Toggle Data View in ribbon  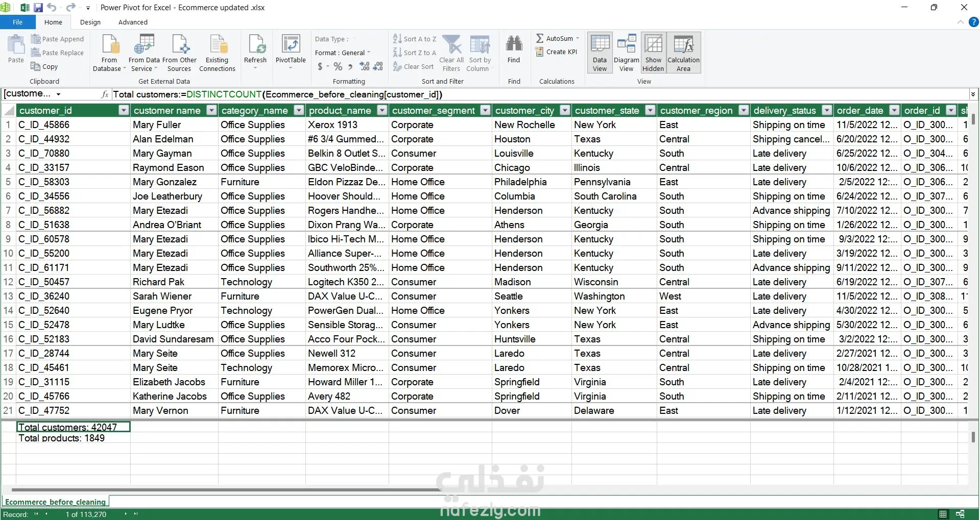click(600, 53)
